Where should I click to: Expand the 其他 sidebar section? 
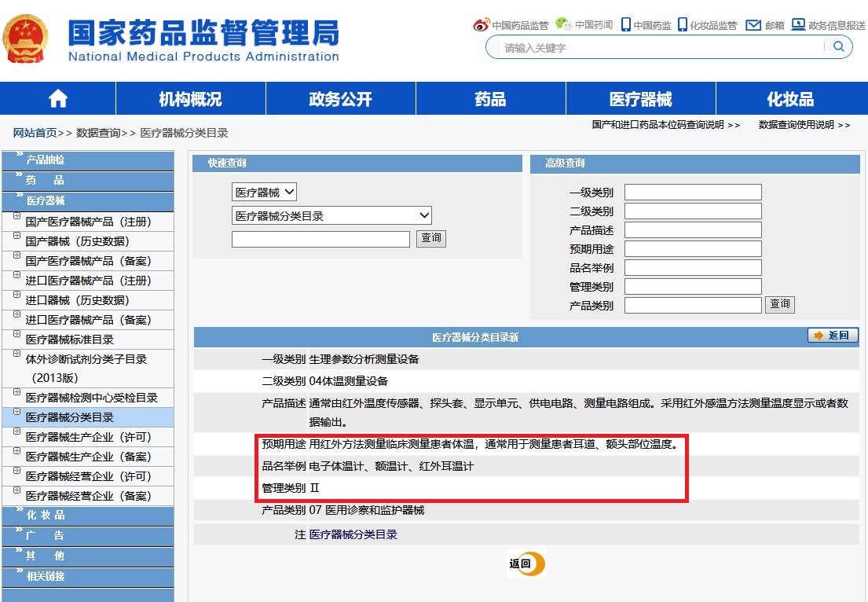coord(88,556)
